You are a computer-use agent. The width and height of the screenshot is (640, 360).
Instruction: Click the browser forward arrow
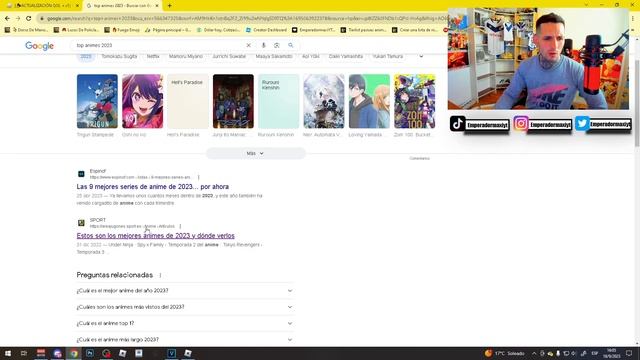click(x=18, y=18)
